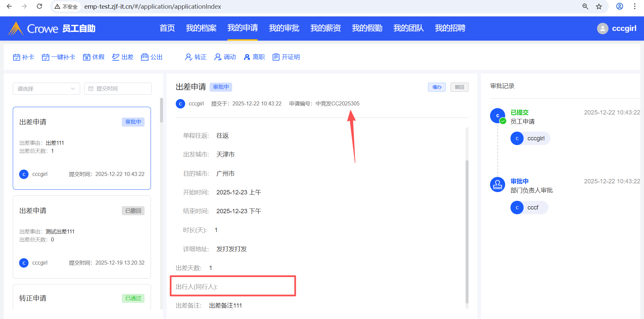Screen dimensions: 644x319
Task: Click the 出差 check icon
Action: click(116, 57)
